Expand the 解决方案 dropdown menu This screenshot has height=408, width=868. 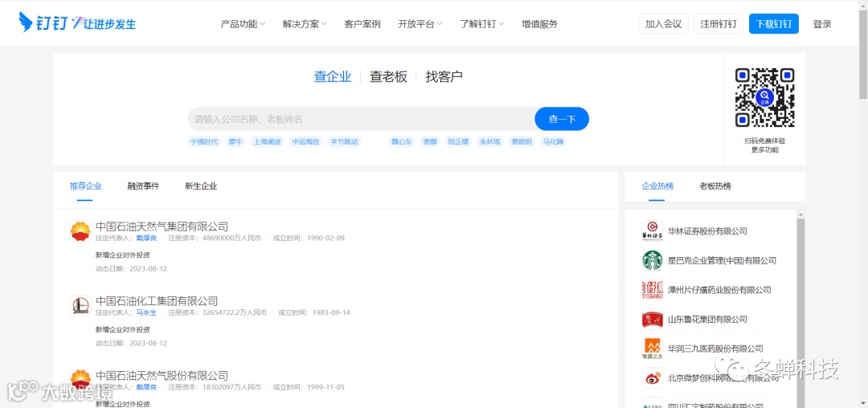[x=305, y=24]
